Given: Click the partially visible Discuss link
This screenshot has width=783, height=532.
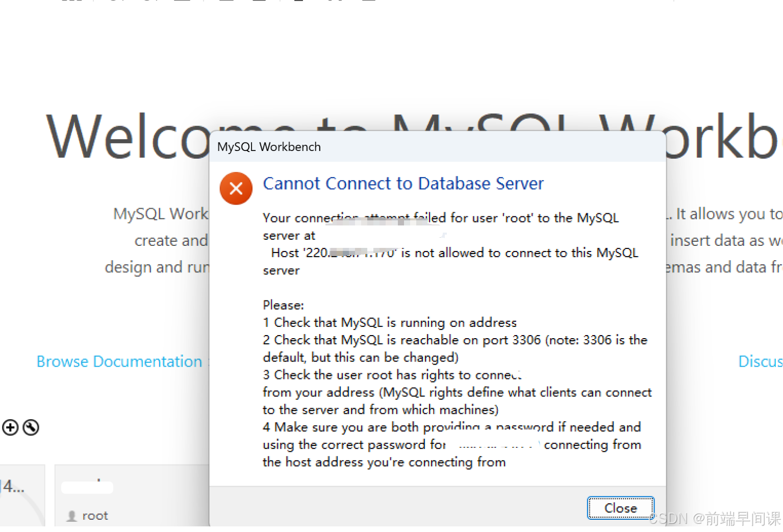Looking at the screenshot, I should (x=760, y=361).
